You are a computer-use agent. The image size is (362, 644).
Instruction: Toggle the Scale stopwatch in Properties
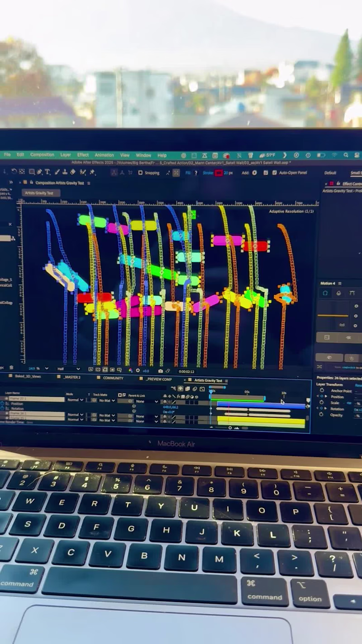point(322,403)
